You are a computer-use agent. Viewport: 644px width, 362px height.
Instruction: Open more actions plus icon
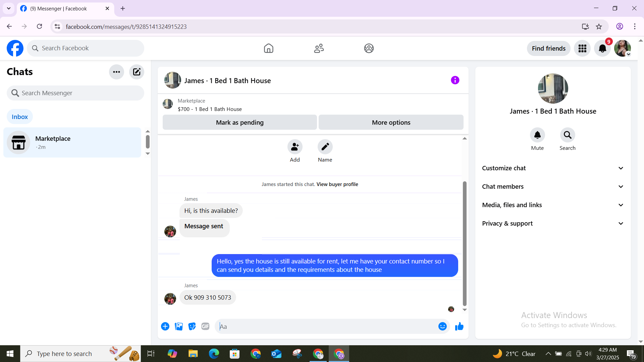pos(165,326)
